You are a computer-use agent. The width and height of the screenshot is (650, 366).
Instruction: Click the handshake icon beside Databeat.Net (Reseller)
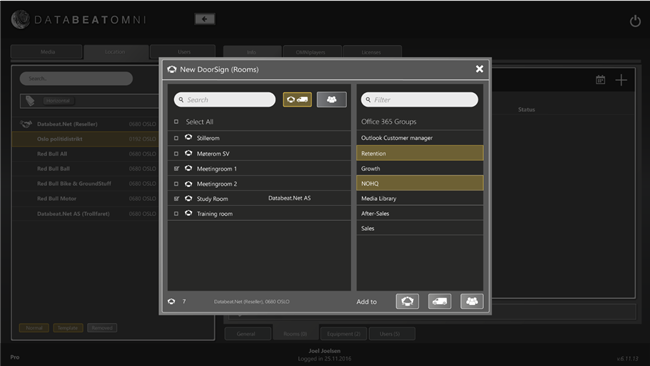point(26,124)
